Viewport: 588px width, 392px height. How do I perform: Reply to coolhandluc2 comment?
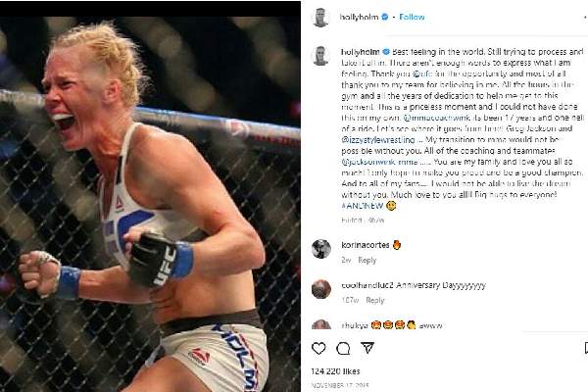[x=375, y=300]
